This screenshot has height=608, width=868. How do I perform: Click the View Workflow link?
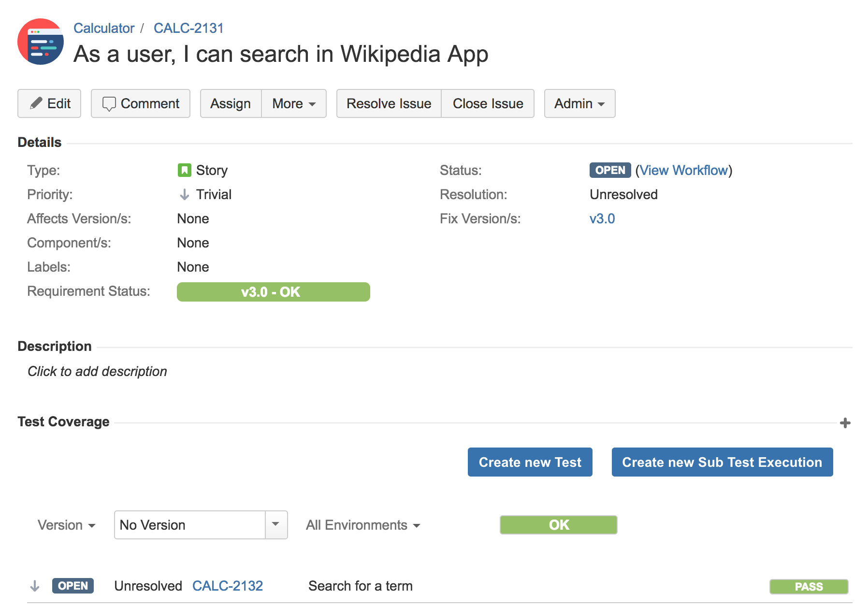pyautogui.click(x=684, y=170)
